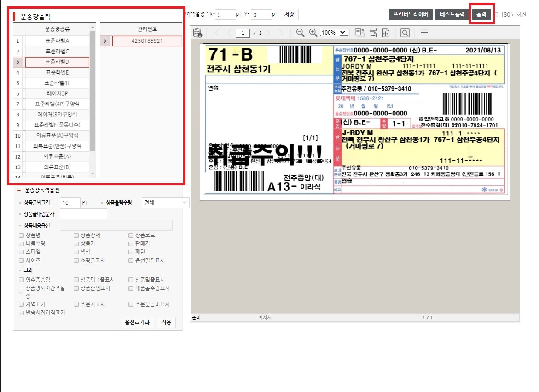Select 의류표준(반품)구양식 row
539x392 pixels.
pos(57,146)
